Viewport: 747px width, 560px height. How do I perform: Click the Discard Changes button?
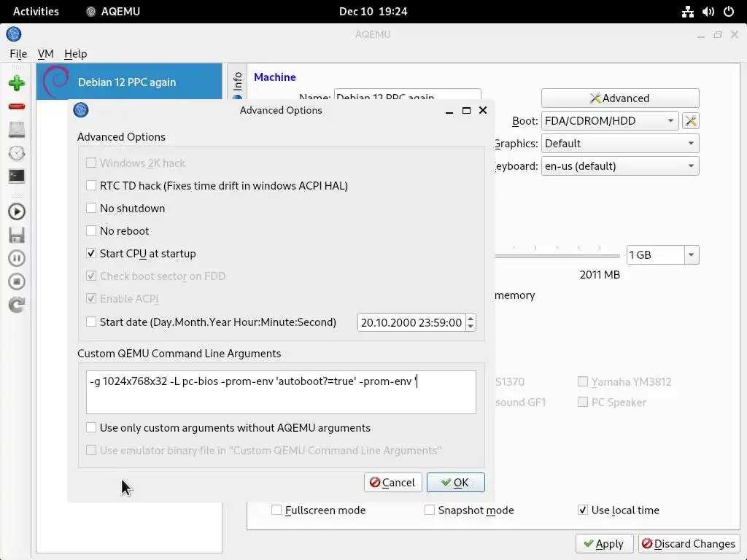(689, 543)
